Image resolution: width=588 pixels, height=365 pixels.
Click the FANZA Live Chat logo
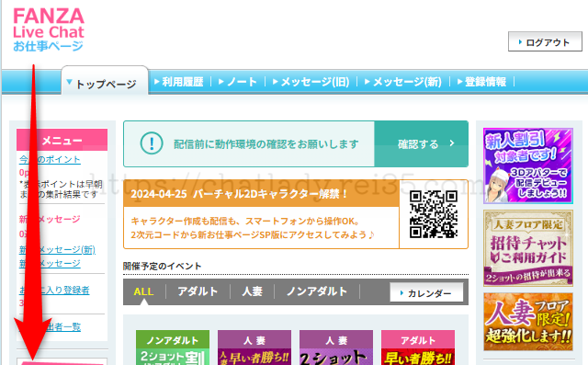click(49, 29)
